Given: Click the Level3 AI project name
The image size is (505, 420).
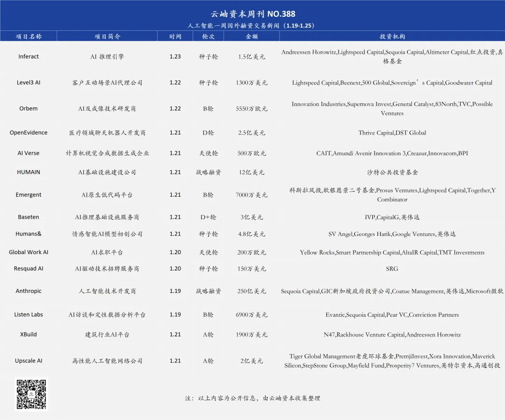Looking at the screenshot, I should coord(29,82).
